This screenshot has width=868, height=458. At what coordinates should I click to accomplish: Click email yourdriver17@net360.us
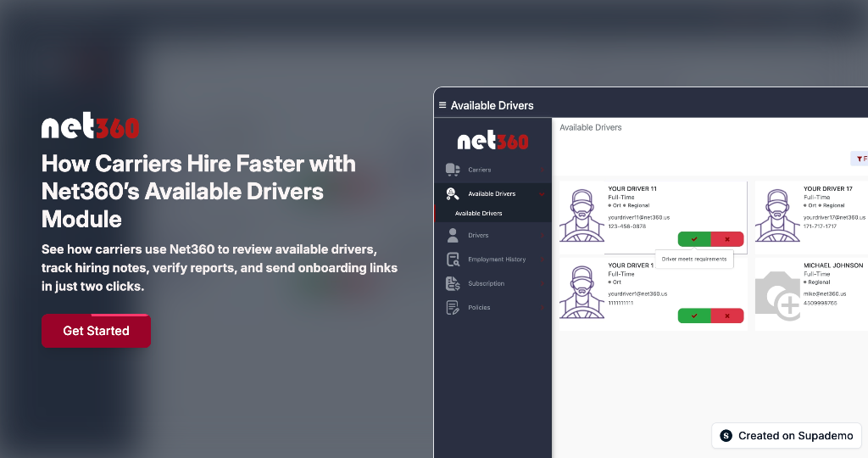tap(834, 218)
